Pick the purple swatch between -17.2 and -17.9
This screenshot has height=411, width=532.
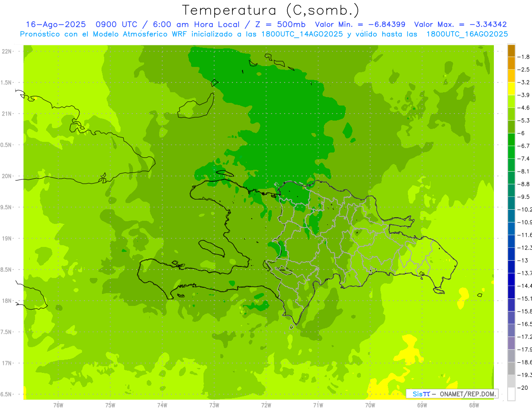tap(511, 343)
